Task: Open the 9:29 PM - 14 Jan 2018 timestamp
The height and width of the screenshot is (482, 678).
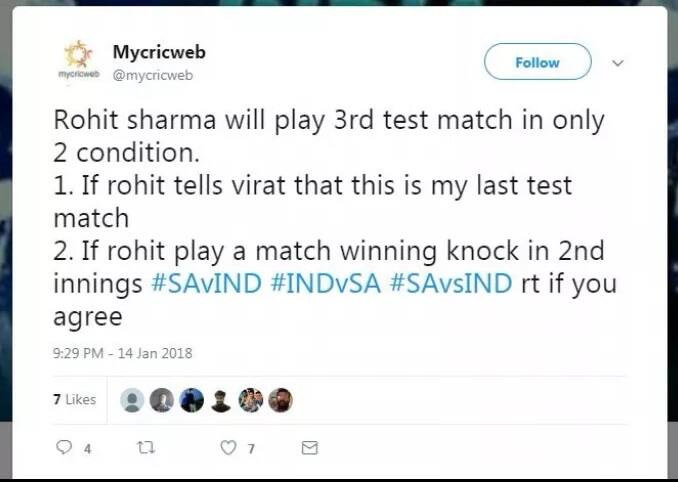Action: pos(122,353)
